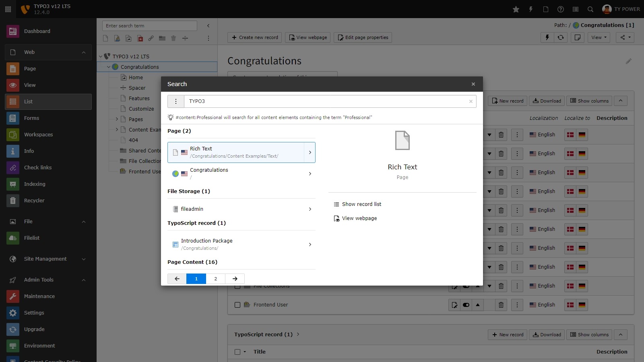
Task: Check the header checkbox in TypoScript record table
Action: [238, 352]
